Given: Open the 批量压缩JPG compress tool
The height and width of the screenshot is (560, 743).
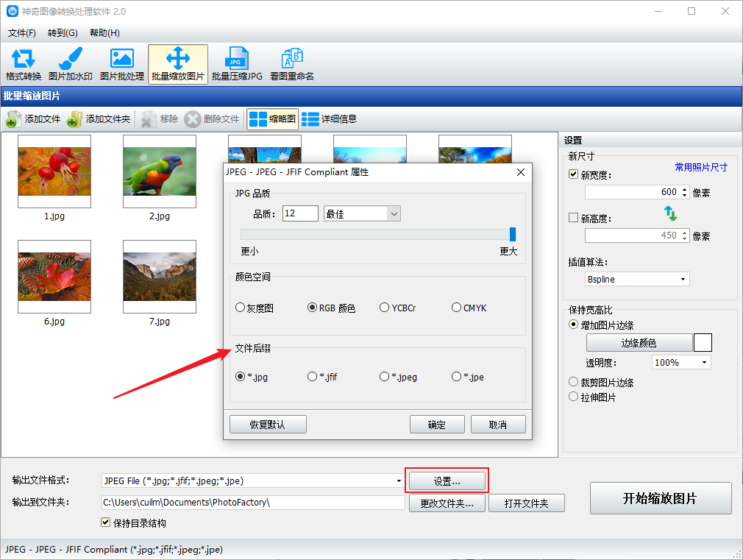Looking at the screenshot, I should tap(237, 65).
